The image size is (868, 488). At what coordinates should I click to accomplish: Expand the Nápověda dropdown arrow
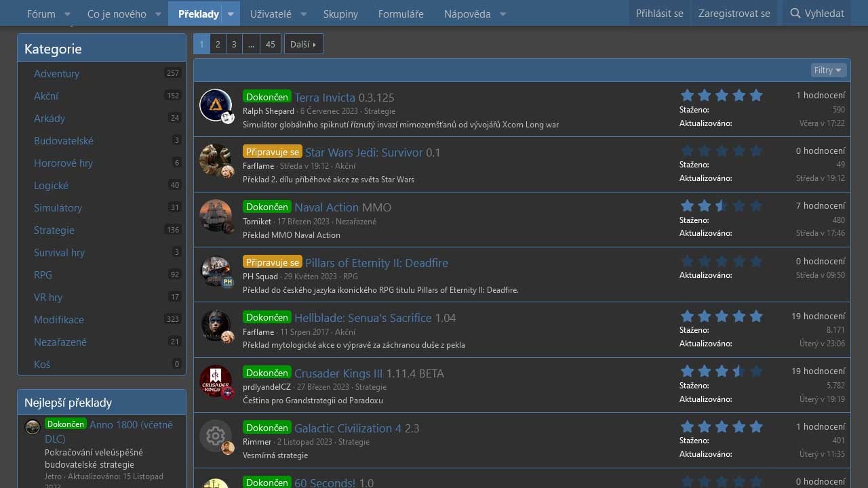(502, 14)
